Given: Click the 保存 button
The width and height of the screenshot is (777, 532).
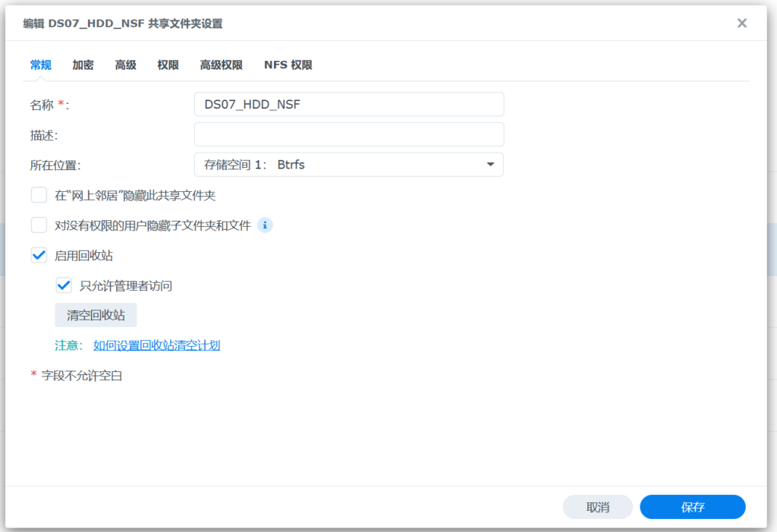Looking at the screenshot, I should [x=692, y=507].
